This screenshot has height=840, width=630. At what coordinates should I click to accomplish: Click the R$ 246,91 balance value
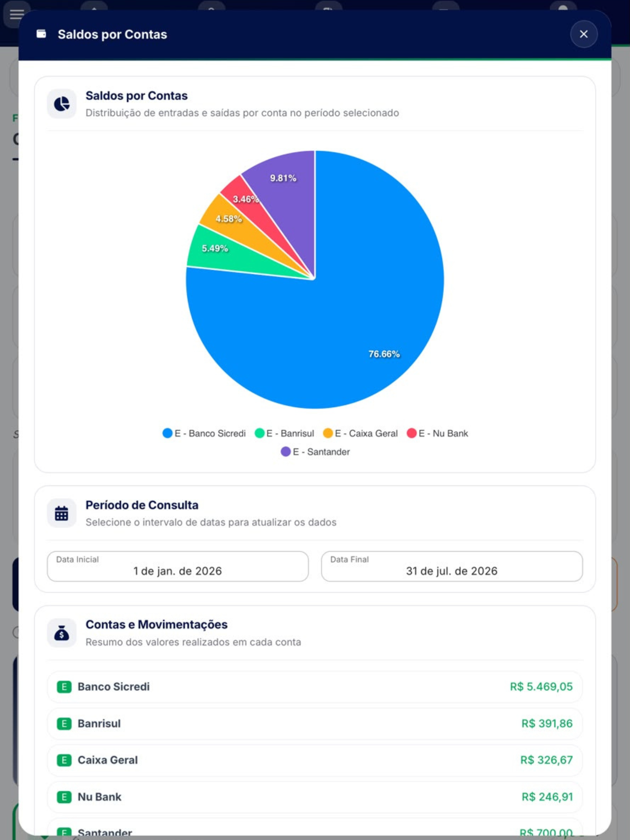click(547, 797)
